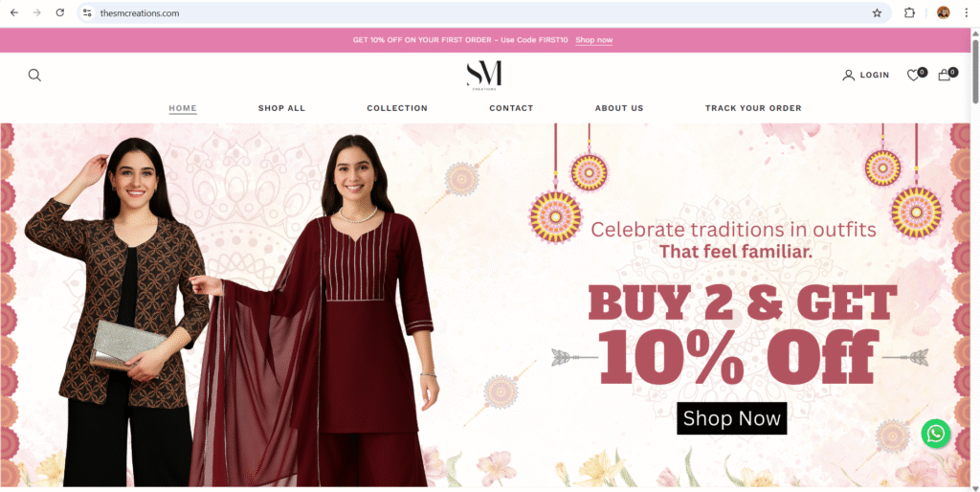Open the browser extensions puzzle icon
The image size is (980, 492).
[909, 12]
